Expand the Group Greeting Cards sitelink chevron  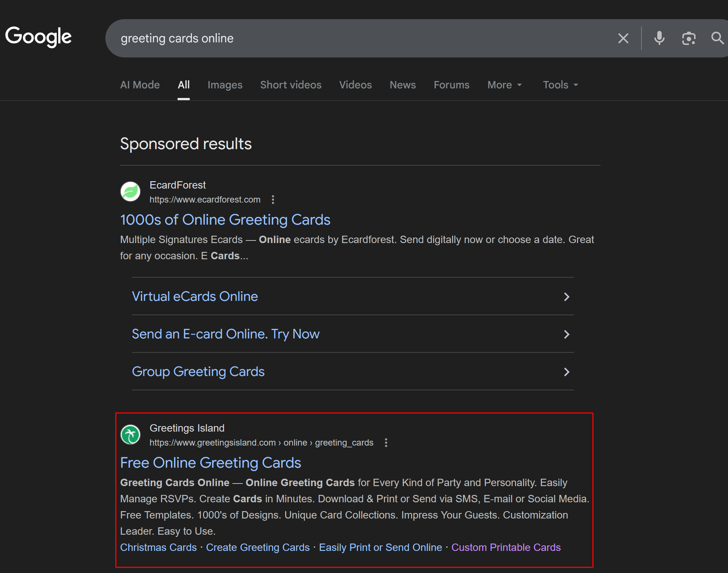click(566, 372)
